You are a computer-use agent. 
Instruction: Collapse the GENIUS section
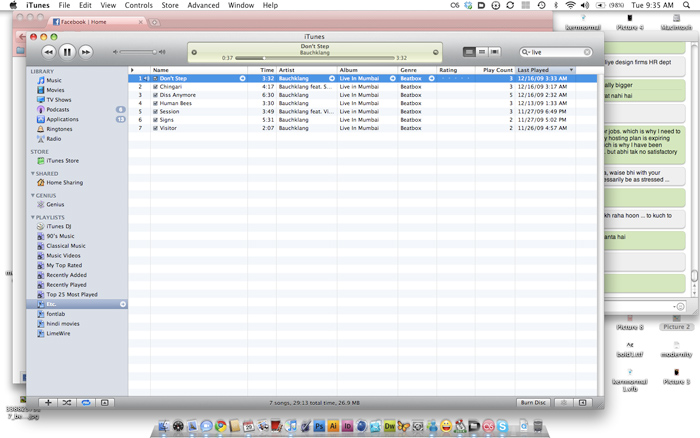coord(33,196)
